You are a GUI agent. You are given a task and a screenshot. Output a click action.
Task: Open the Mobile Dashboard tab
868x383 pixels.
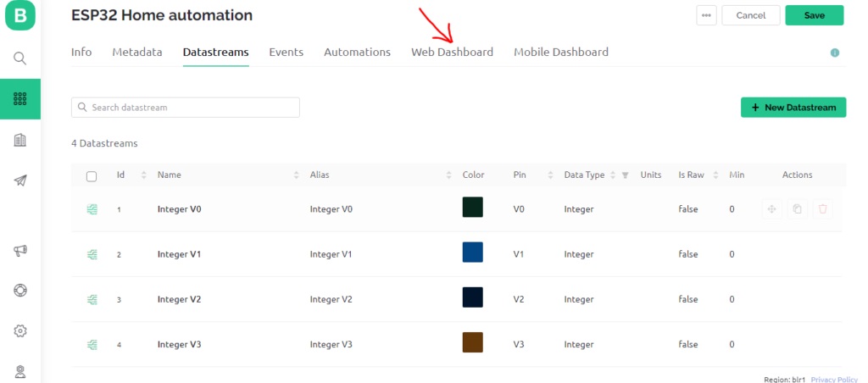[x=561, y=52]
